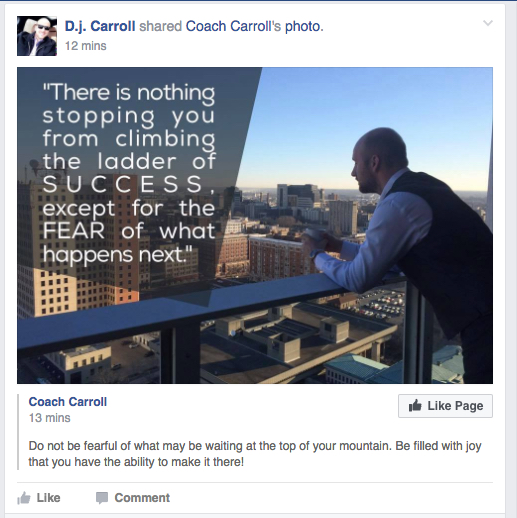Viewport: 517px width, 518px height.
Task: Expand the post options chevron menu
Action: click(488, 23)
